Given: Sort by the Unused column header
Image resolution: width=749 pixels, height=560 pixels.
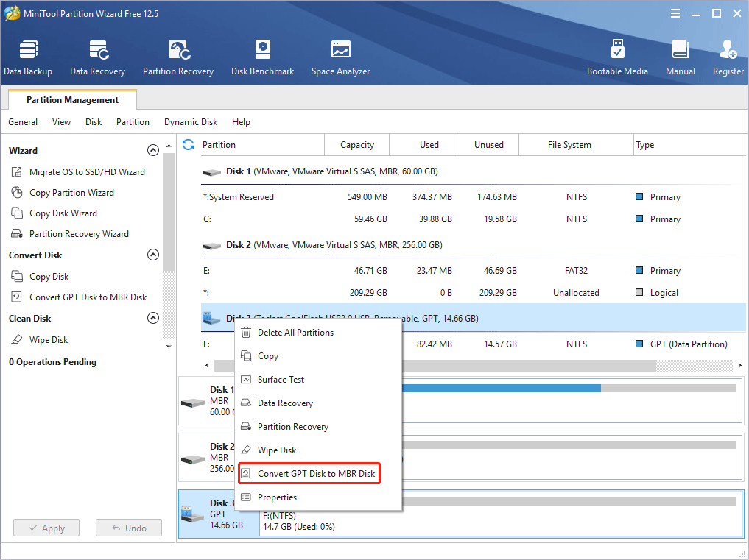Looking at the screenshot, I should (x=486, y=145).
